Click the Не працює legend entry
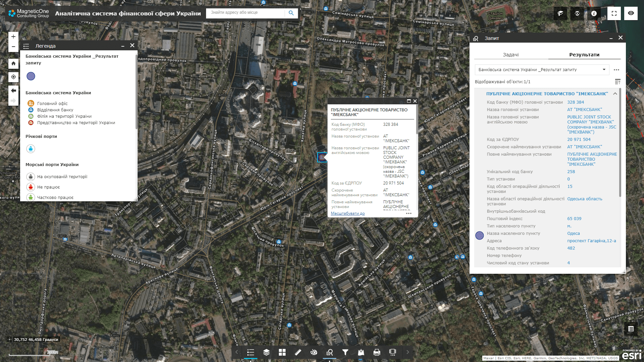 pyautogui.click(x=48, y=187)
